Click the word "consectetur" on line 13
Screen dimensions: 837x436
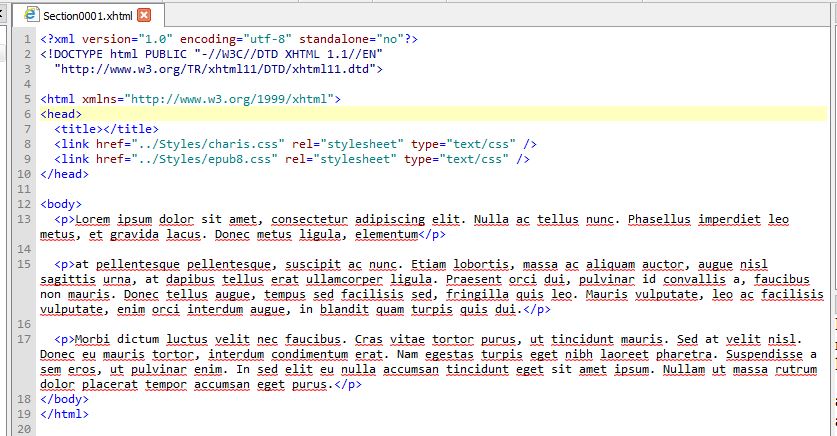coord(310,219)
